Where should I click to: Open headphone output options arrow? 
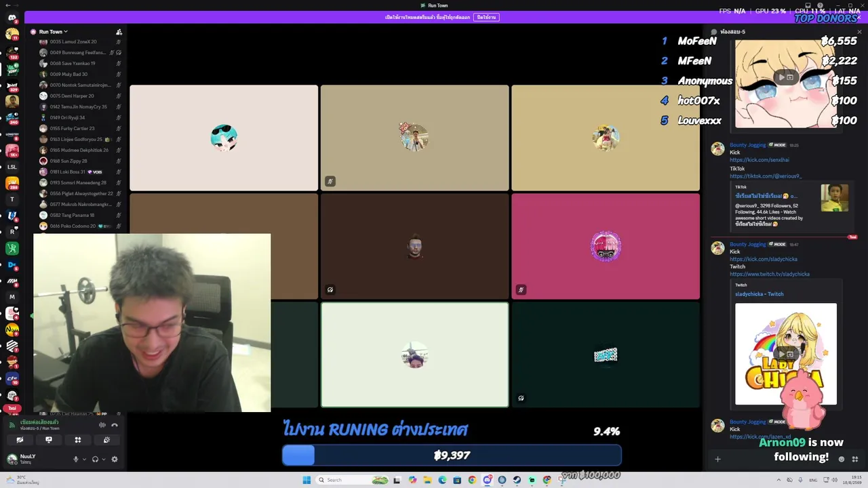(103, 459)
